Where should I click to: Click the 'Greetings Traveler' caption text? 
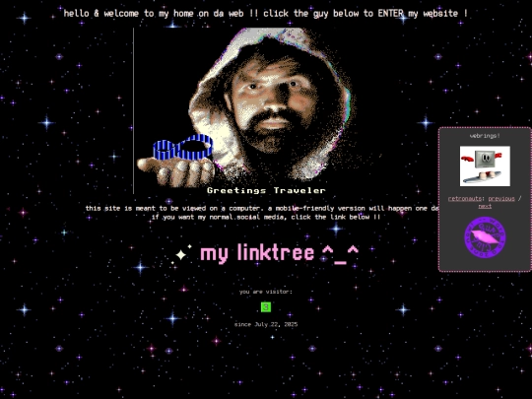coord(266,190)
